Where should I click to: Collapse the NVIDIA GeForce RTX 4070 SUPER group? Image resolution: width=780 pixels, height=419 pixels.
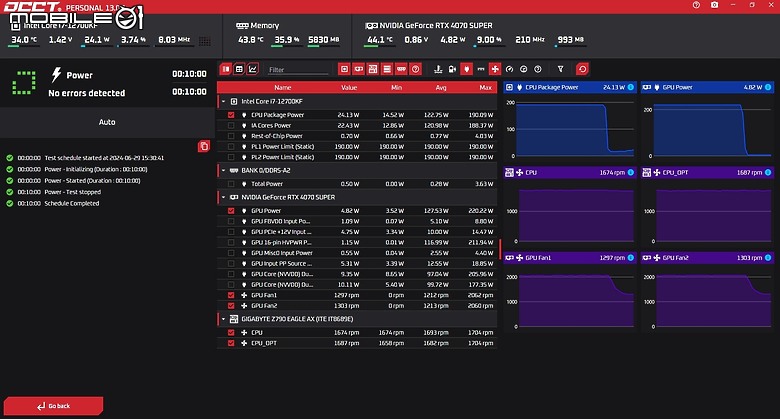click(223, 198)
